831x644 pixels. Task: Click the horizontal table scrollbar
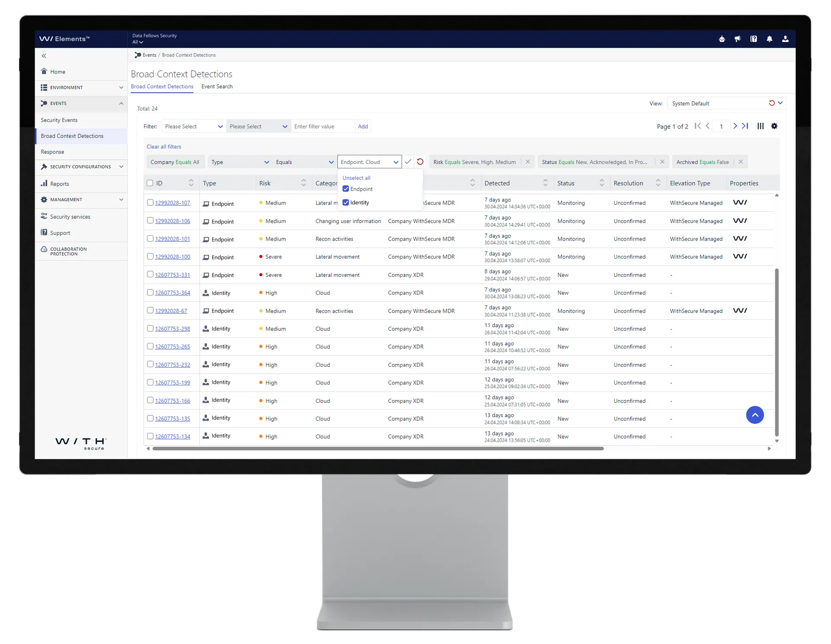tap(378, 449)
